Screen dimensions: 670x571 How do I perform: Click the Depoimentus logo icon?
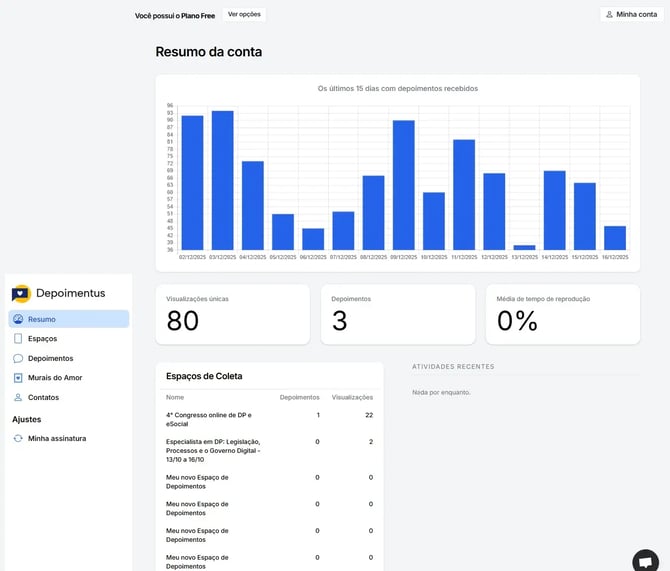[x=21, y=293]
